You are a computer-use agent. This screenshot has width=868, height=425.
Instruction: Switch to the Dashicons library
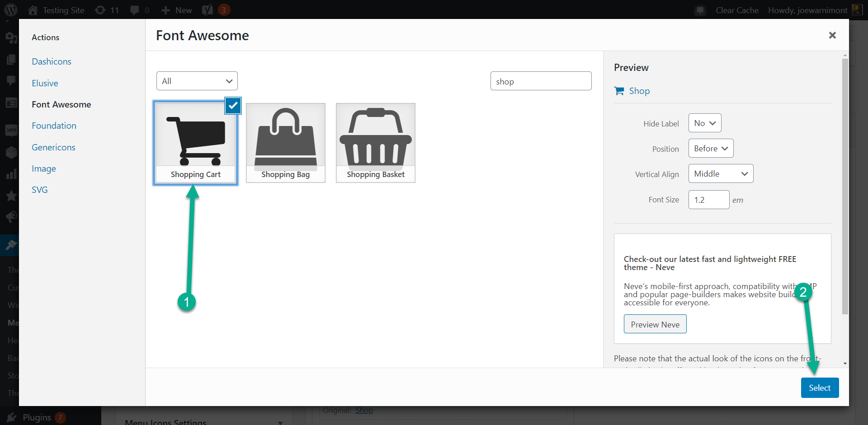click(x=52, y=61)
